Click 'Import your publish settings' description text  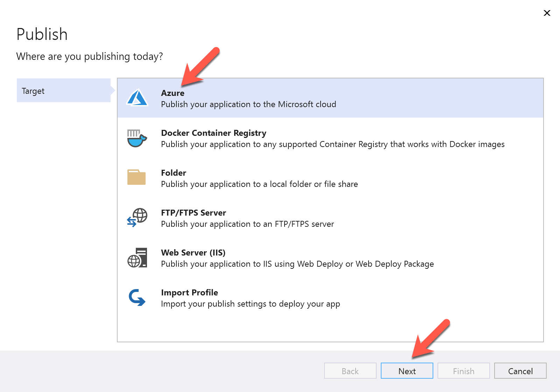[x=250, y=304]
